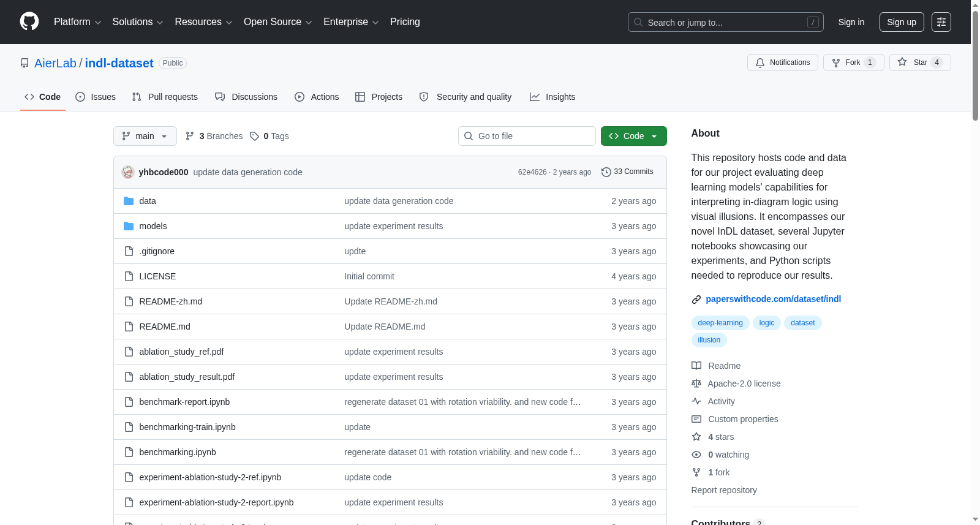Click the Sign in link

[851, 22]
